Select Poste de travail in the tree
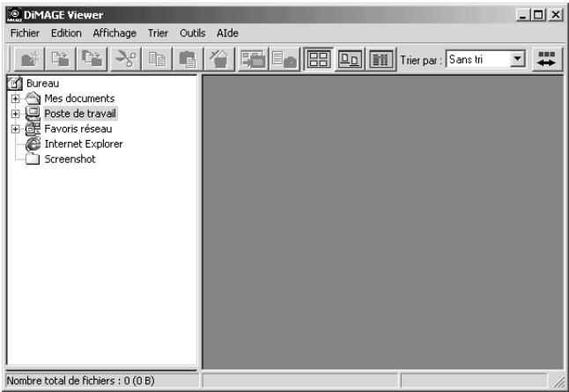The width and height of the screenshot is (569, 392). click(80, 114)
